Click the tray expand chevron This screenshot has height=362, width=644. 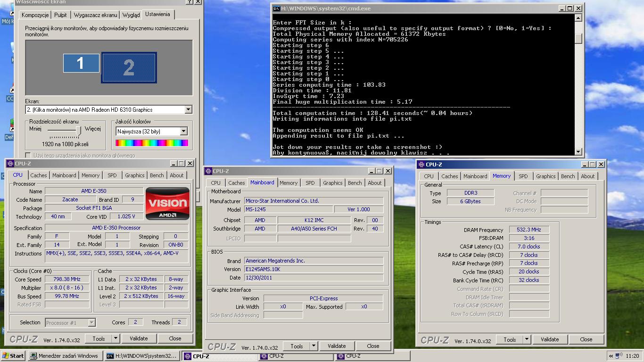[611, 356]
